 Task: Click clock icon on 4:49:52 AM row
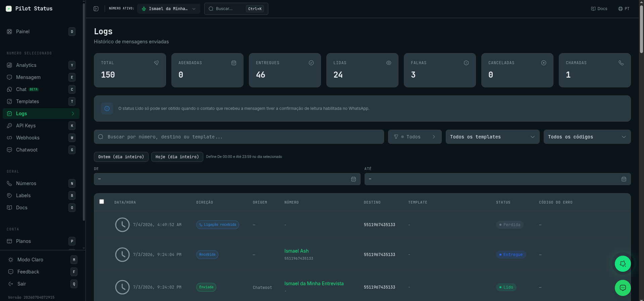click(122, 225)
